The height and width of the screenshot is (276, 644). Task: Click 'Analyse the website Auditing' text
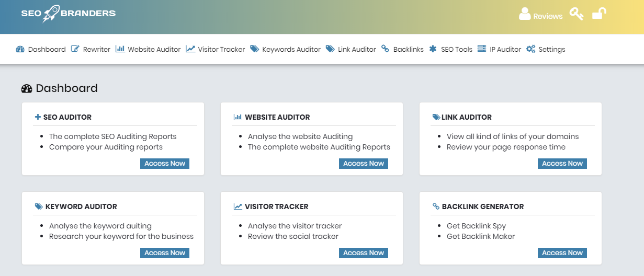300,136
